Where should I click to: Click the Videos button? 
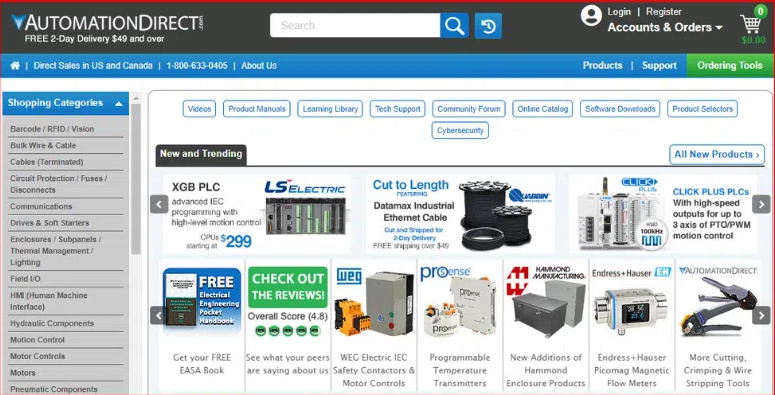point(199,109)
